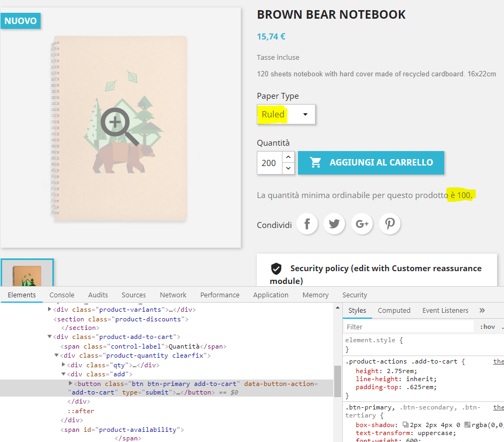Viewport: 504px width, 442px height.
Task: Click the box-shadow editor icon in Styles
Action: tap(406, 424)
